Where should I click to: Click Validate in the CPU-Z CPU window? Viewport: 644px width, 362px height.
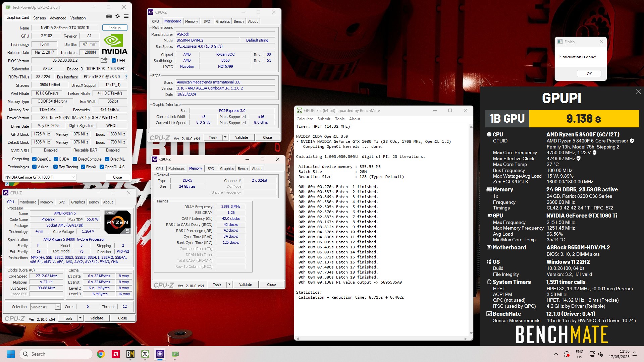97,318
